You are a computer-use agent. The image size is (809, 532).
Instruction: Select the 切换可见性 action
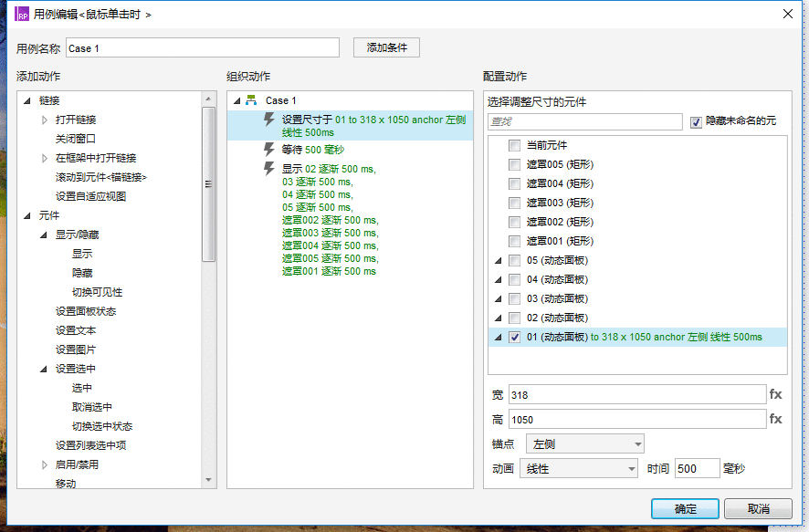[x=97, y=292]
